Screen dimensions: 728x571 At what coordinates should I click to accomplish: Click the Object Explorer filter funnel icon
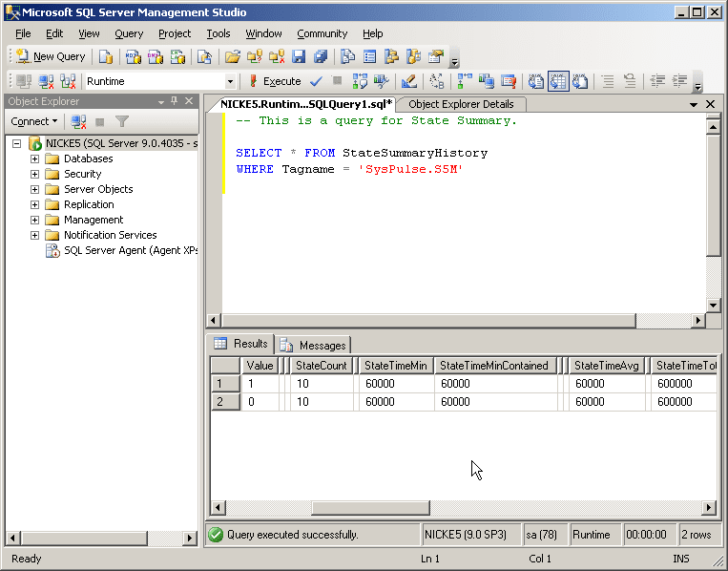tap(122, 121)
